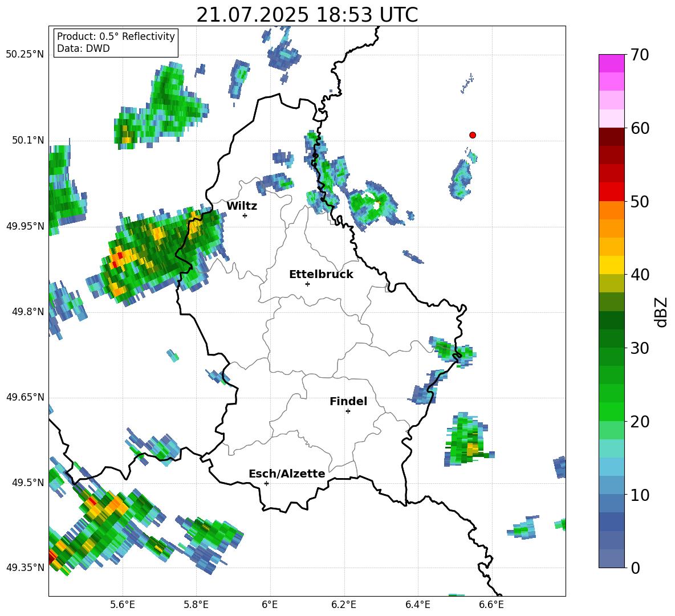This screenshot has height=616, width=675.
Task: Click the colorbar label 20
Action: point(640,422)
